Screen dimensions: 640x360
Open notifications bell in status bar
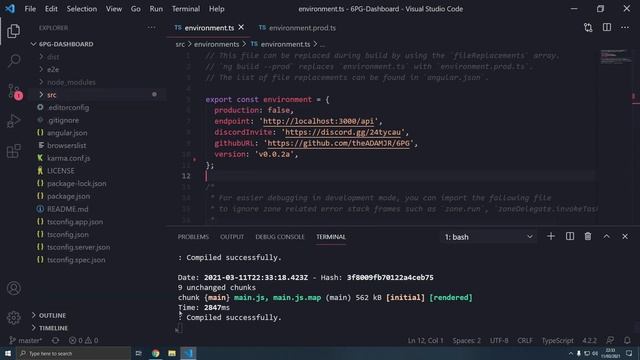(627, 340)
